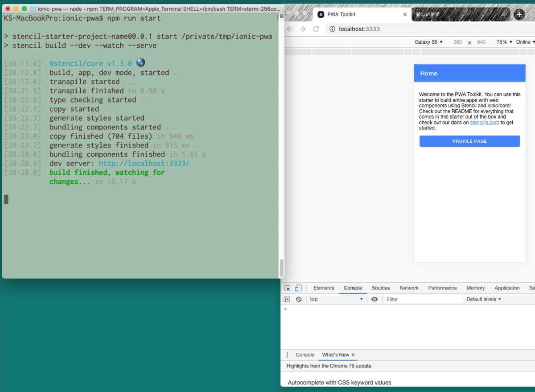Click the terminal title bar text

[159, 8]
